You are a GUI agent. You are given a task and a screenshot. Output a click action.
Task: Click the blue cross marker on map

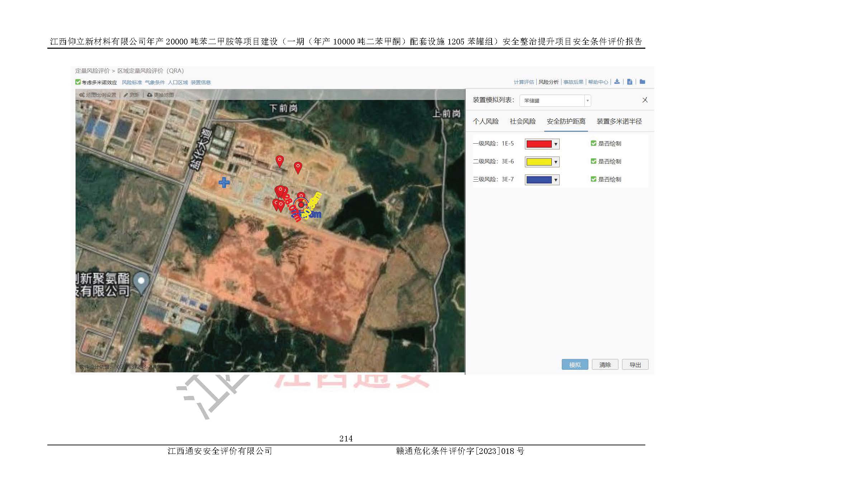[224, 182]
